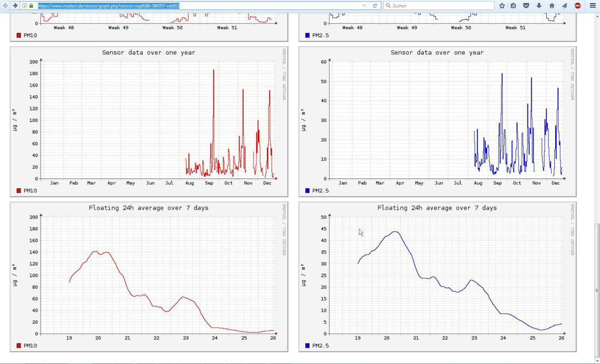Screen dimensions: 600x364
Task: Click the red PM10 legend swatch in yearly chart
Action: click(x=19, y=191)
